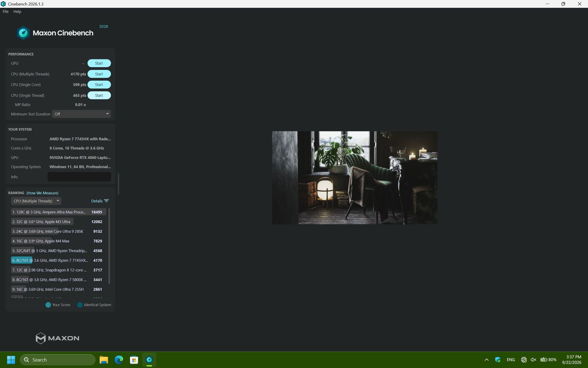
Task: Open Windows Security tray icon
Action: pyautogui.click(x=498, y=360)
